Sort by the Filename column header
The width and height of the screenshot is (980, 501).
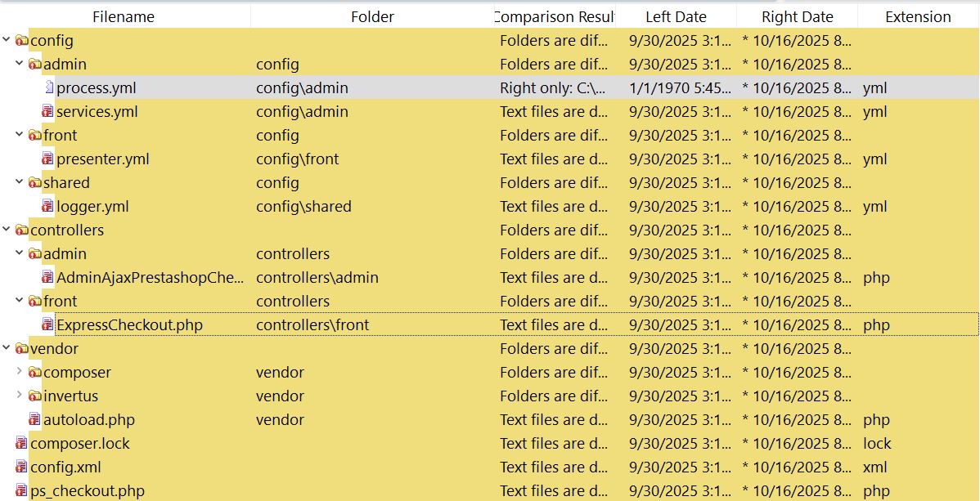click(124, 16)
